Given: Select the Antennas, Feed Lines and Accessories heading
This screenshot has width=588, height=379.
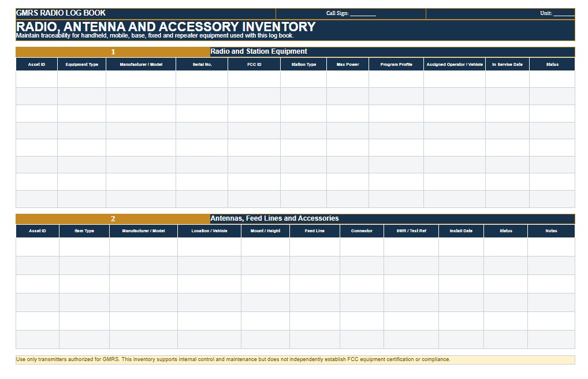Looking at the screenshot, I should [x=274, y=218].
